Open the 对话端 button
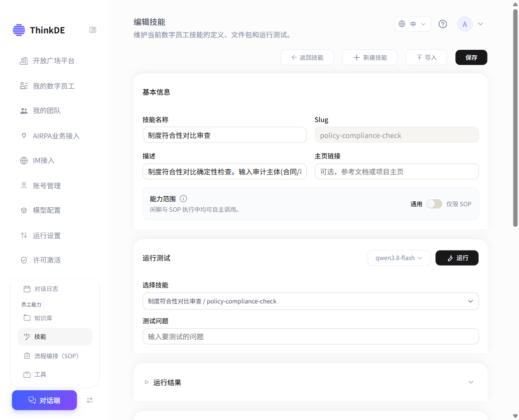519x420 pixels. (x=44, y=400)
